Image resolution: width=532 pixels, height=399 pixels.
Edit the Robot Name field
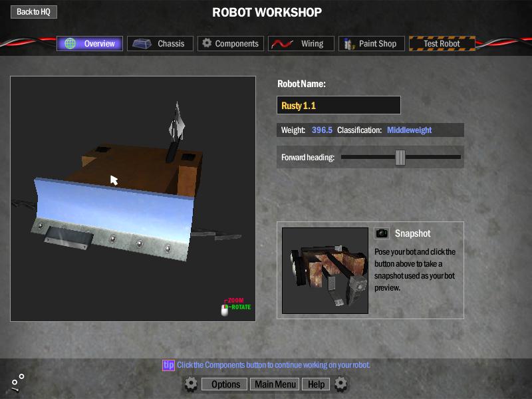(x=338, y=105)
